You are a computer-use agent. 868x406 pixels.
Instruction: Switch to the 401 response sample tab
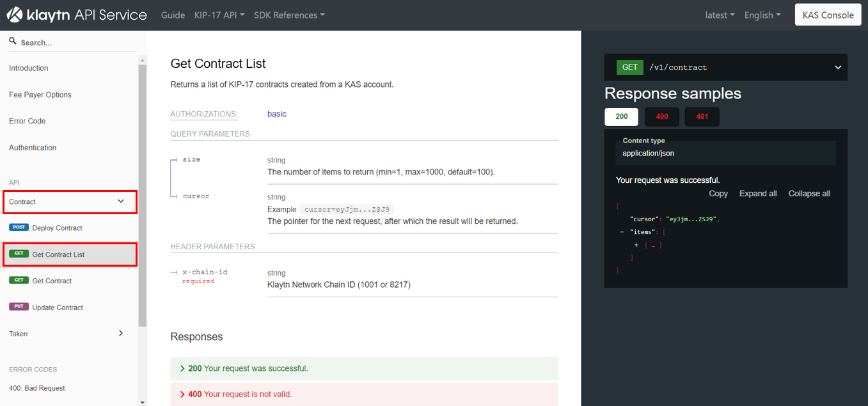702,116
